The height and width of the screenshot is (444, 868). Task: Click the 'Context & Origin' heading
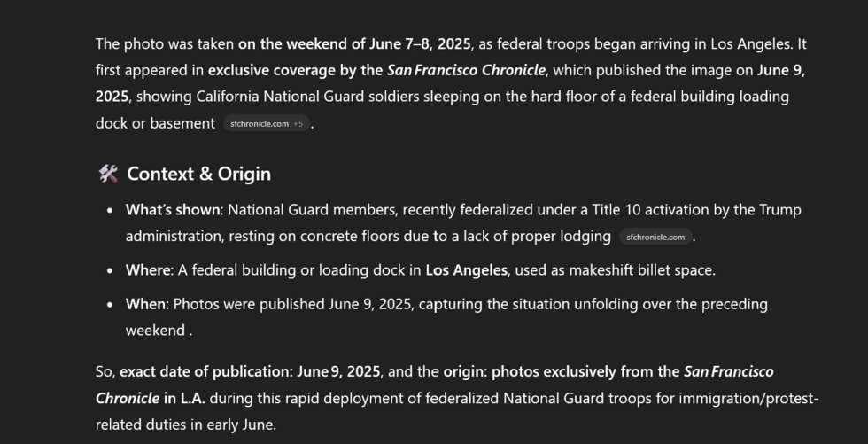tap(198, 174)
